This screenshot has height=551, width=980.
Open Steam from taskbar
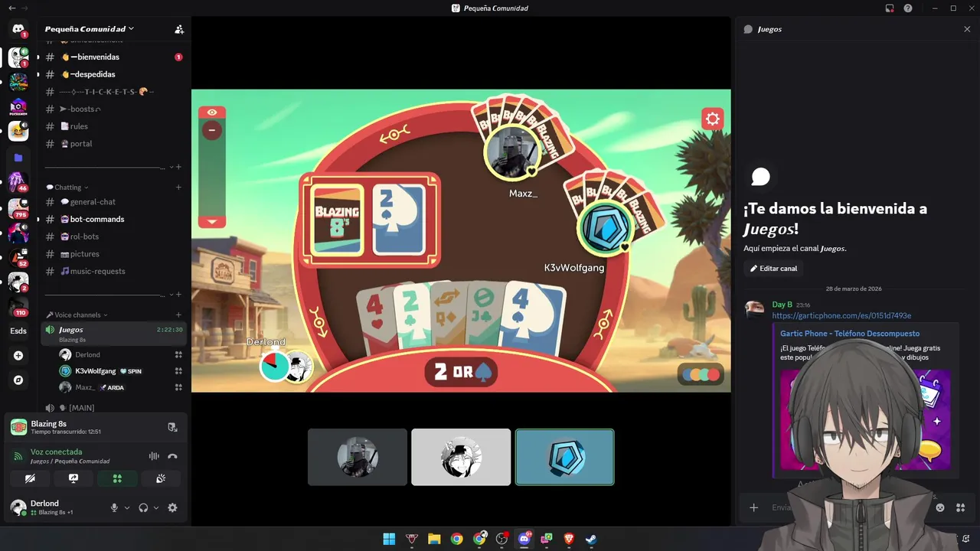coord(592,539)
